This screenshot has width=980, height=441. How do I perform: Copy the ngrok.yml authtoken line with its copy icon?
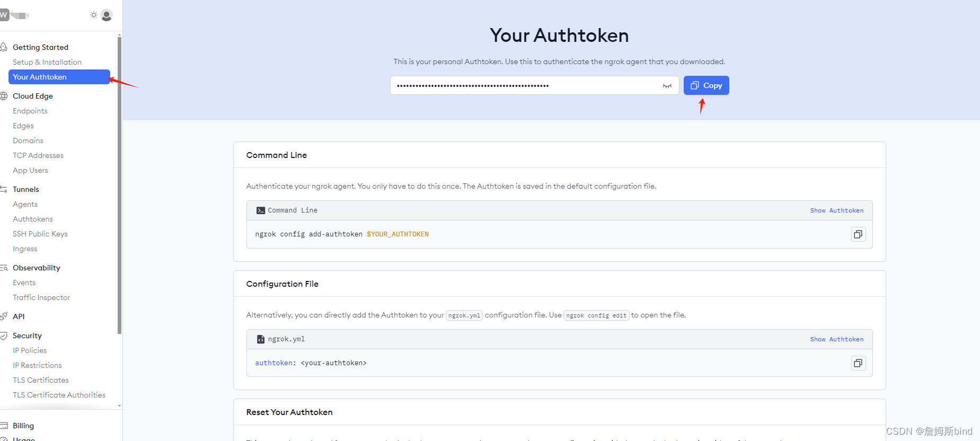[858, 363]
